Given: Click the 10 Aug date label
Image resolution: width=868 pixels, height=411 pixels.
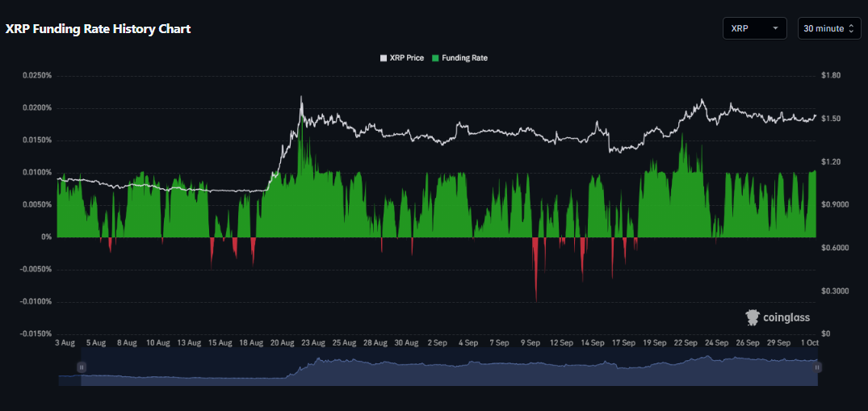Looking at the screenshot, I should 157,343.
